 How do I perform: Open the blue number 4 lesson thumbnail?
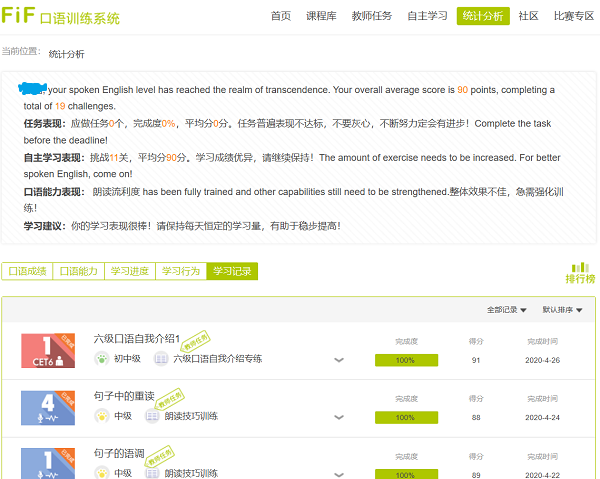click(48, 408)
